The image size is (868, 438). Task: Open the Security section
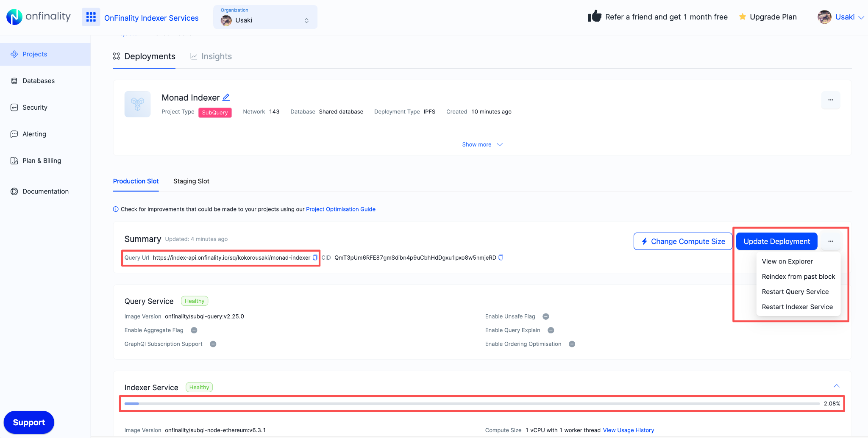pos(35,107)
